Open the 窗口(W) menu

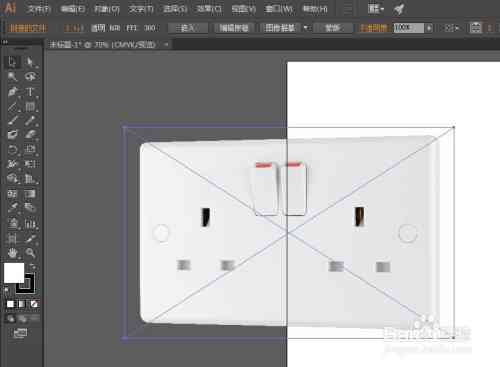click(x=279, y=9)
